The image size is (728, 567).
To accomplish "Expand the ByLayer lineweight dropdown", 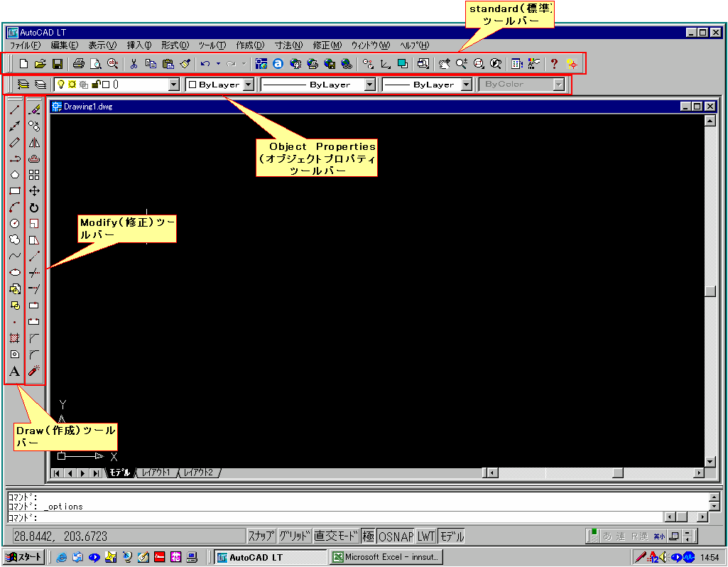I will click(x=467, y=85).
